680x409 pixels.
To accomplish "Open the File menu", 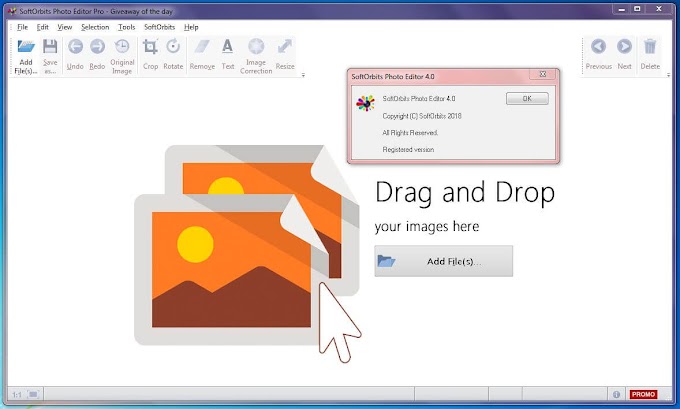I will click(22, 27).
